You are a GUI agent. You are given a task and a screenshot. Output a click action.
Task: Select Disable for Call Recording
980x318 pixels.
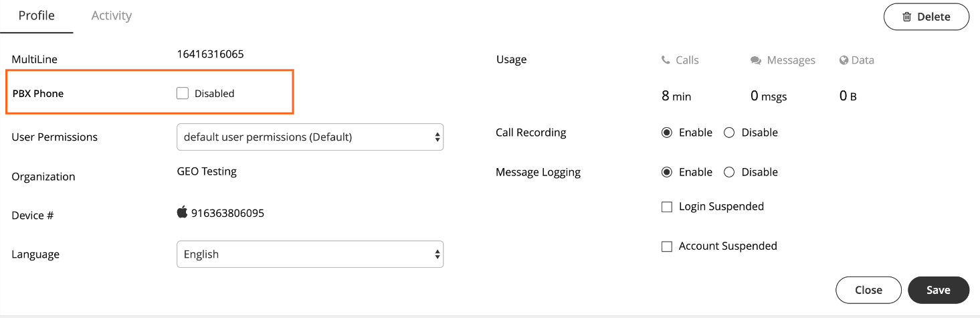point(729,133)
